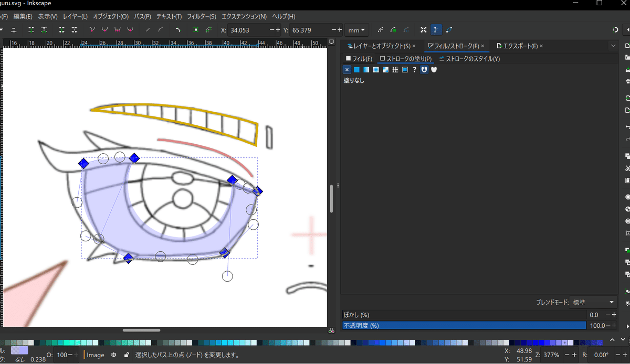Select radial gradient stroke paint
The height and width of the screenshot is (364, 630).
[376, 69]
